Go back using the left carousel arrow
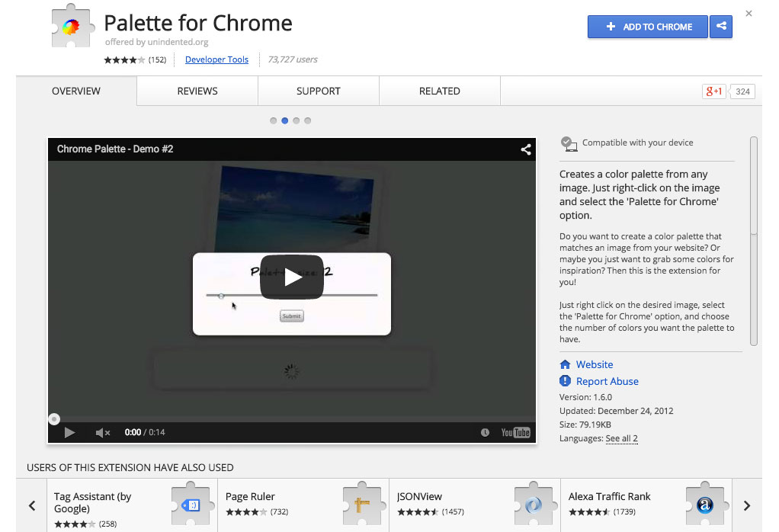779x532 pixels. (x=32, y=505)
